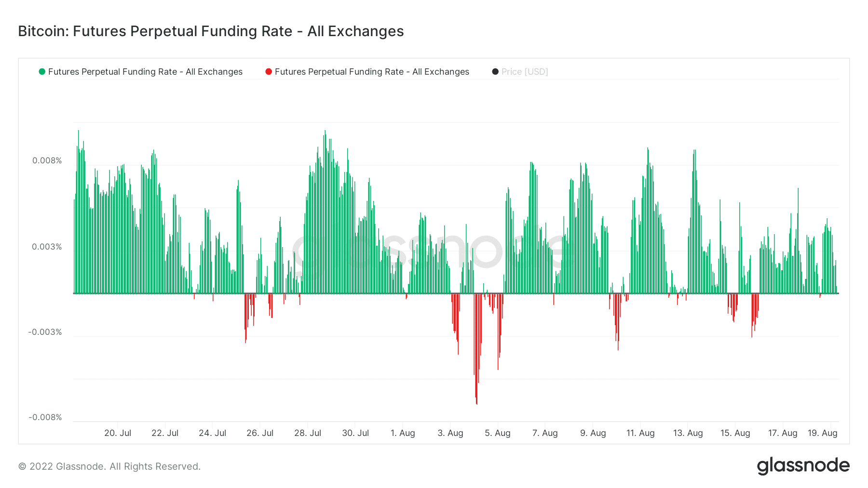Click the red legend dot

(269, 72)
